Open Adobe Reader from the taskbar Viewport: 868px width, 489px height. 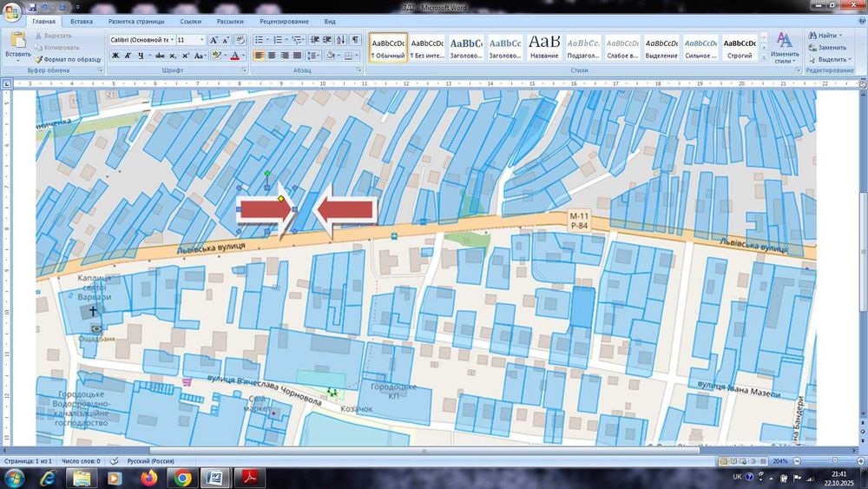pos(249,478)
